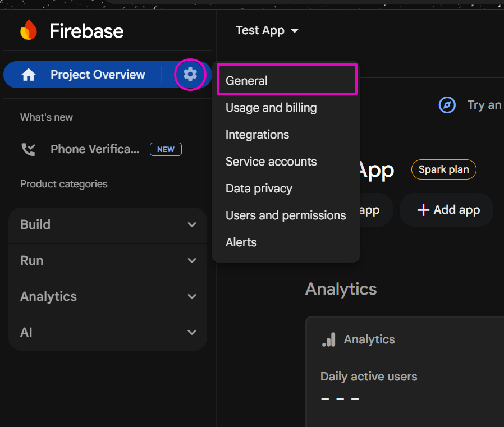Open project settings gear icon

coord(190,74)
